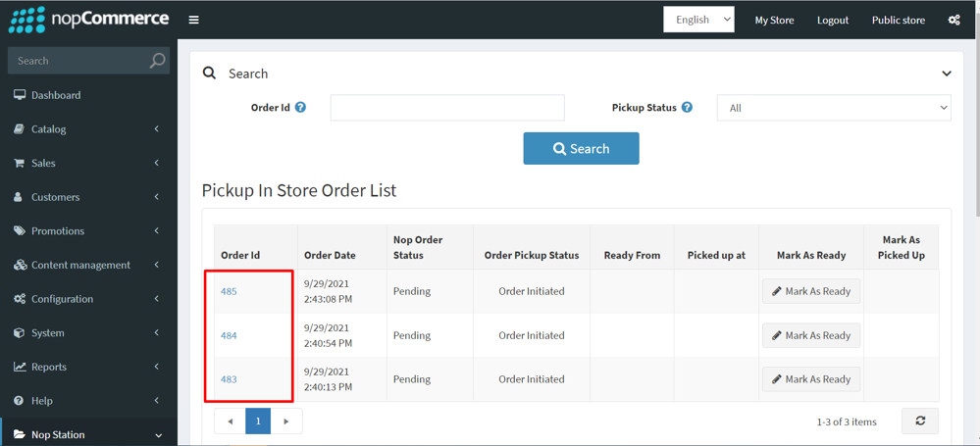Mark order 485 as ready
Image resolution: width=980 pixels, height=446 pixels.
point(811,291)
